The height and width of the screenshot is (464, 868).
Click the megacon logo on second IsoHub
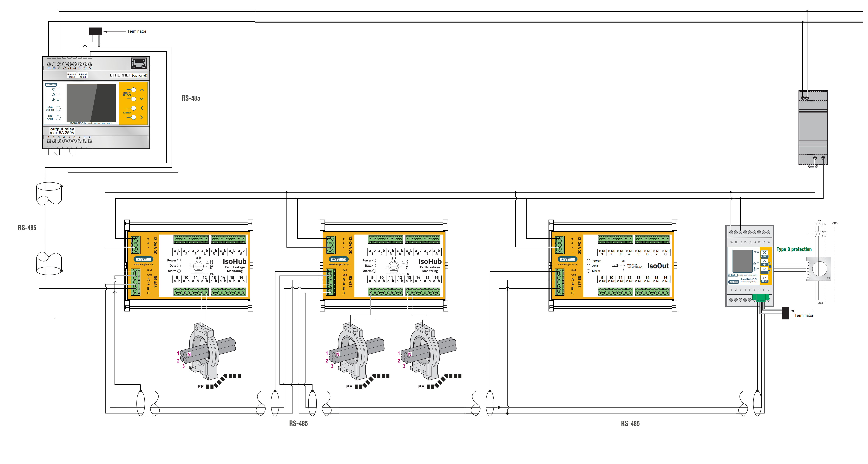(x=339, y=259)
